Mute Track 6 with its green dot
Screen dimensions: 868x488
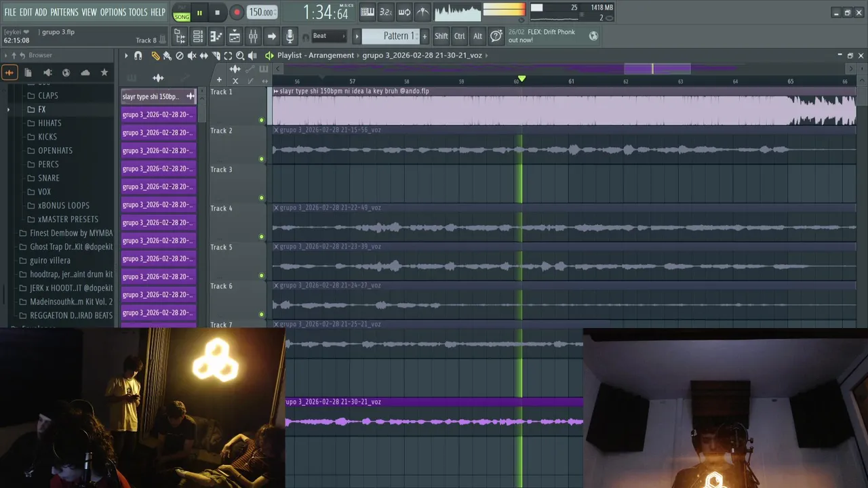262,314
